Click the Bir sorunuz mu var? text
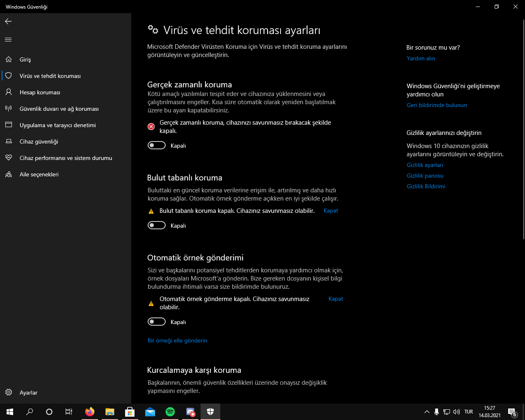The height and width of the screenshot is (420, 525). 433,48
